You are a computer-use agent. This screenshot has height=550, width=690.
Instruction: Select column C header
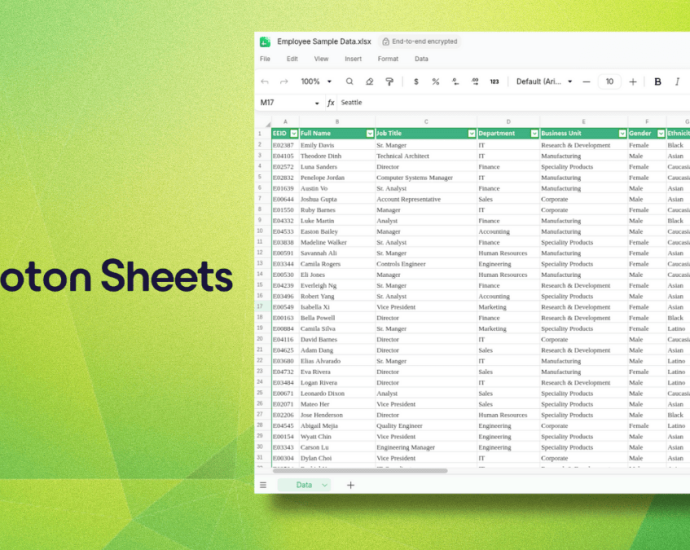click(426, 122)
